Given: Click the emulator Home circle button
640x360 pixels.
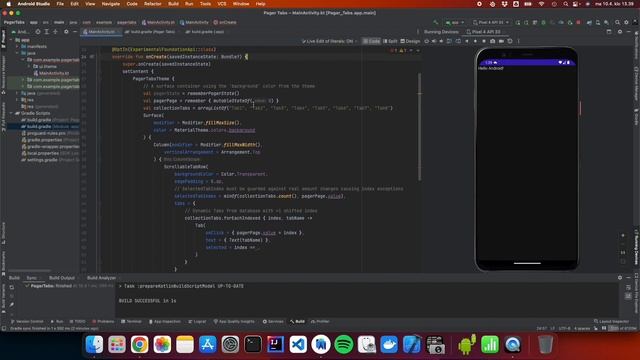Looking at the screenshot, I should click(x=475, y=41).
